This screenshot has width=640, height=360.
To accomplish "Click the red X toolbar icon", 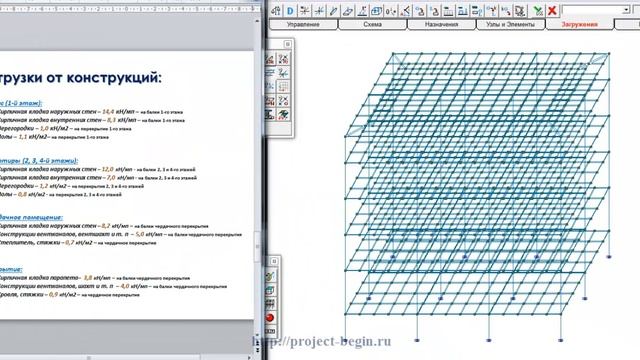I will tap(552, 11).
